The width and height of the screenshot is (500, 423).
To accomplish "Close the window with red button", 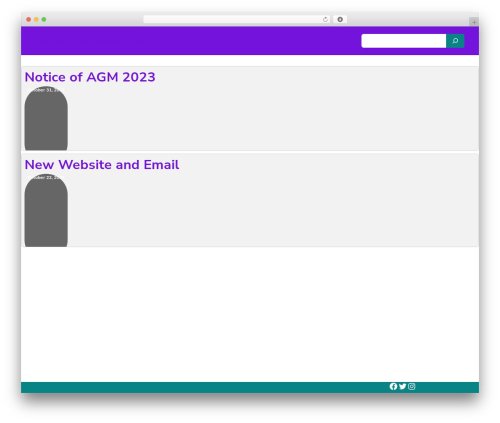I will coord(29,19).
